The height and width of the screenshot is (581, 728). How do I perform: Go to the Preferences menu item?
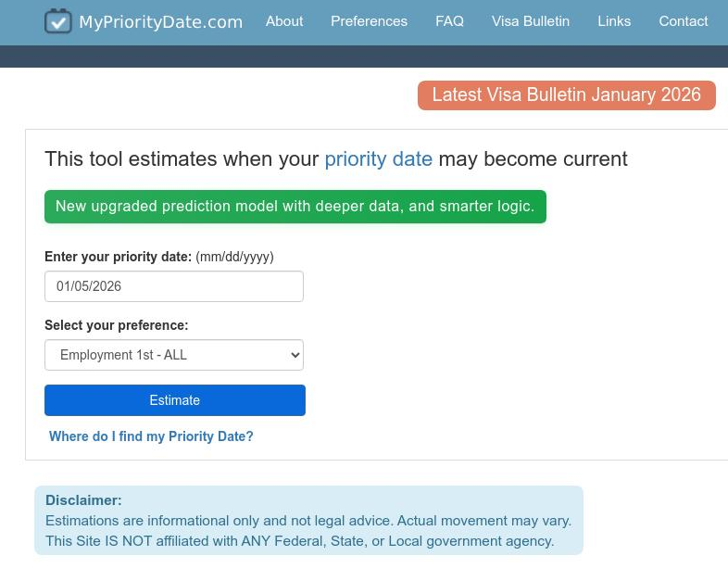(369, 21)
